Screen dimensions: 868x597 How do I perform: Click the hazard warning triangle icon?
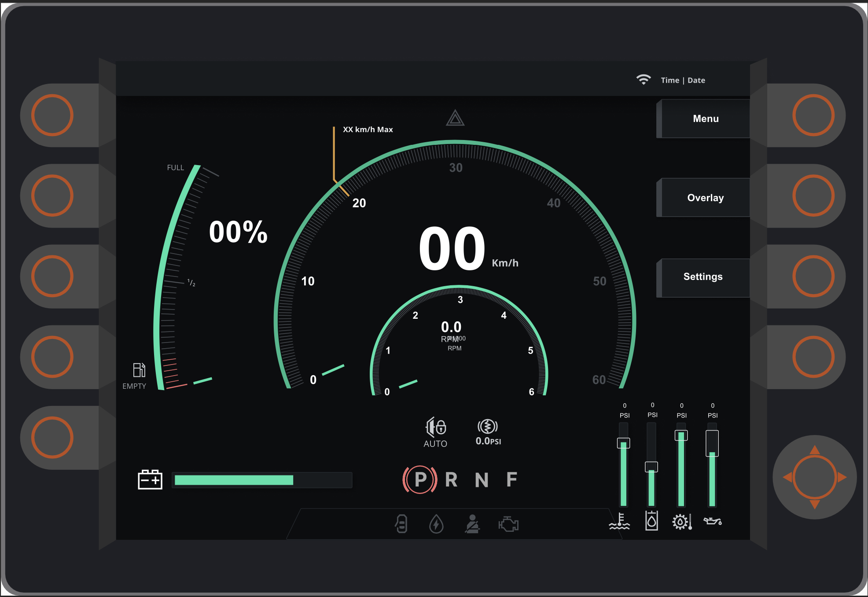(x=455, y=118)
